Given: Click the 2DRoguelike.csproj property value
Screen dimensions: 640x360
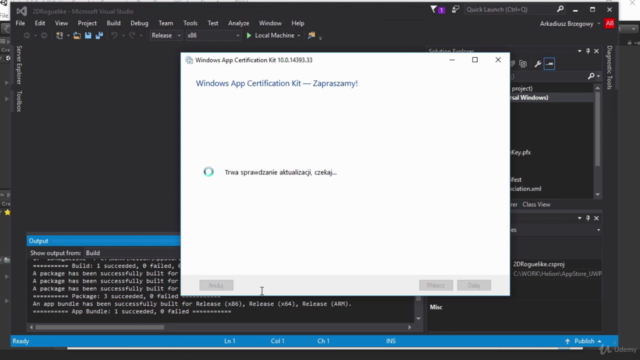Looking at the screenshot, I should (539, 264).
